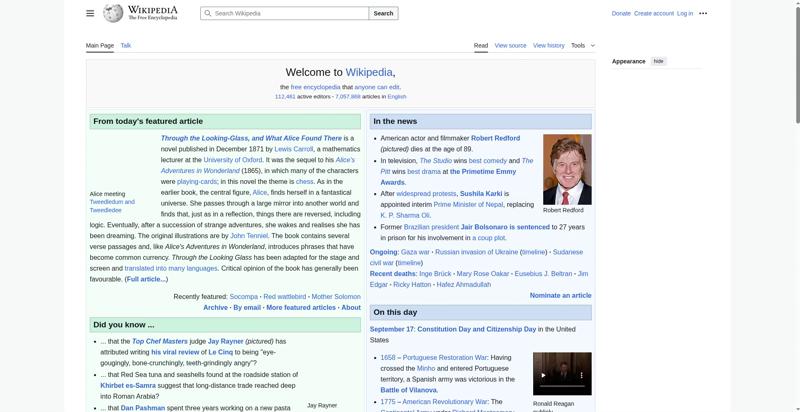
Task: Click the Jay Rayner link
Action: tap(226, 341)
